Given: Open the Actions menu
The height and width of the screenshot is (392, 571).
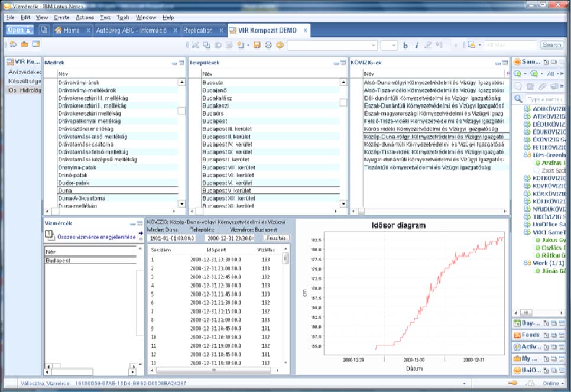Looking at the screenshot, I should coord(85,17).
